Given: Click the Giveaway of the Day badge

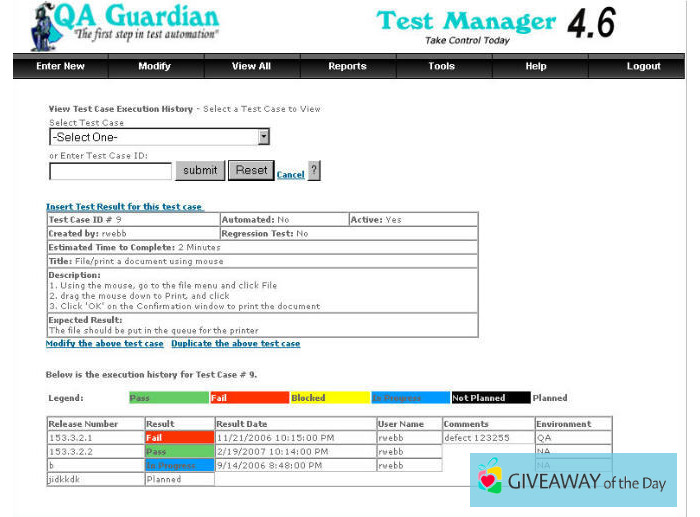Looking at the screenshot, I should pyautogui.click(x=574, y=480).
